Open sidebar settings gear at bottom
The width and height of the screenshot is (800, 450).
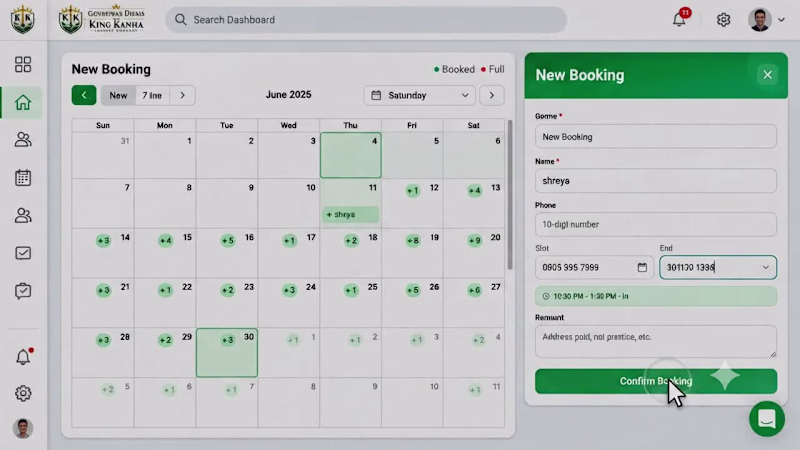point(23,393)
